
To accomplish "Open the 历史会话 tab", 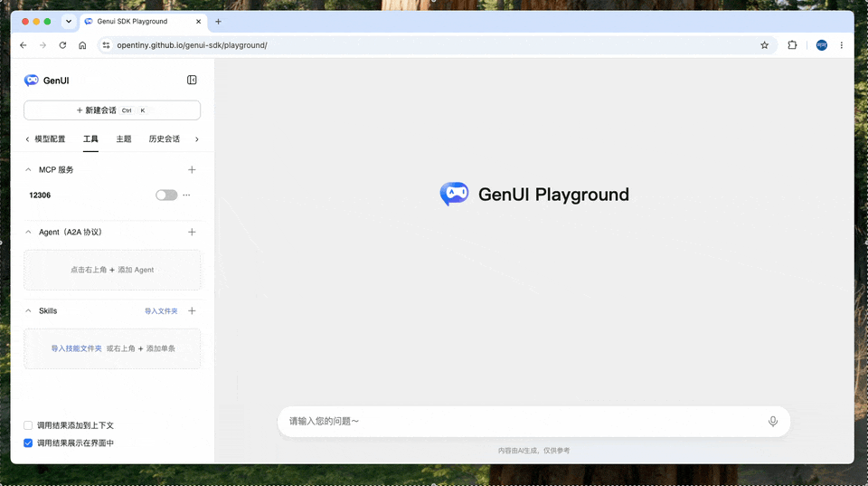I will 164,139.
